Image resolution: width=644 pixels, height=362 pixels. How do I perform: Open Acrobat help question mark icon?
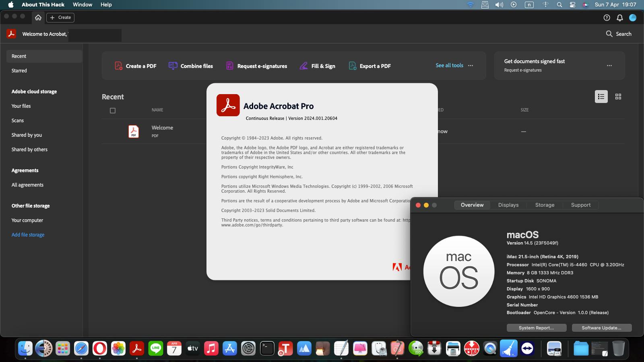pyautogui.click(x=607, y=17)
